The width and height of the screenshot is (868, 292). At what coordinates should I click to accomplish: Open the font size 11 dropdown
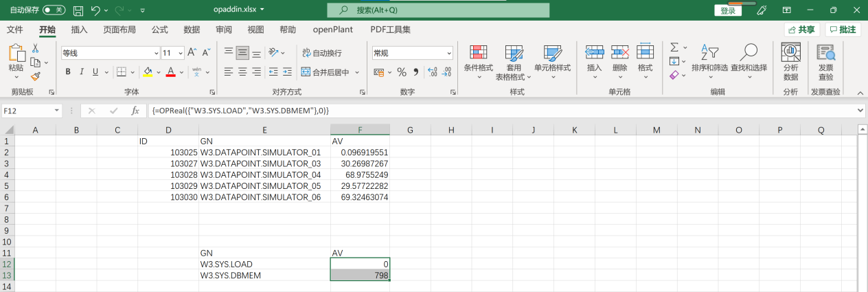coord(181,53)
